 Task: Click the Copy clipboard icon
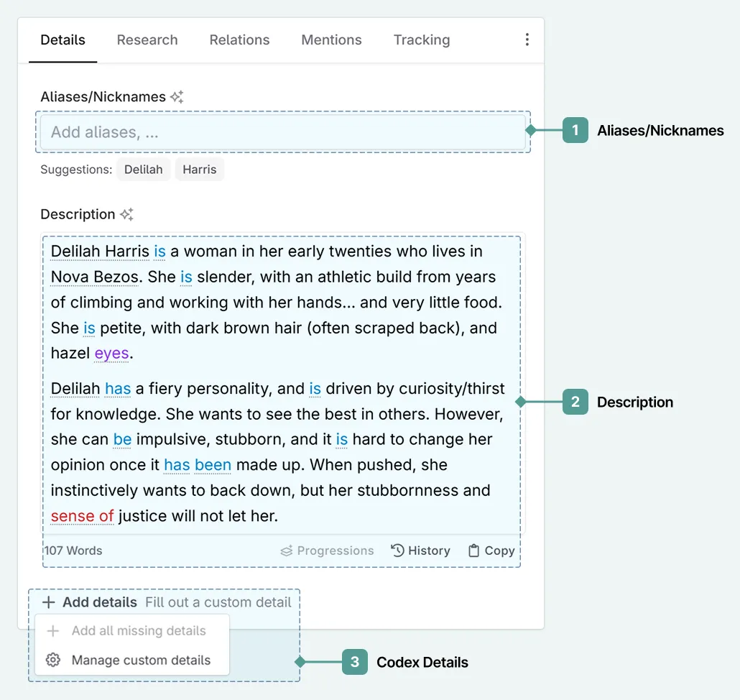click(x=473, y=551)
